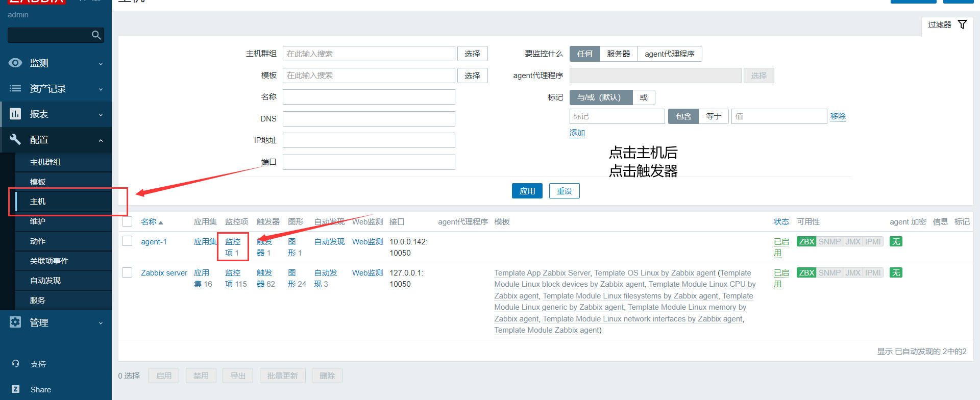Click the 主机群组 search field

[x=369, y=54]
